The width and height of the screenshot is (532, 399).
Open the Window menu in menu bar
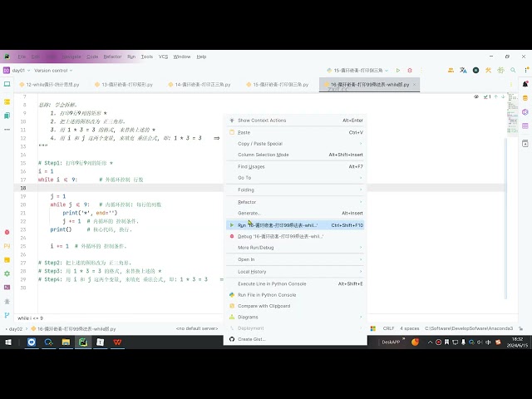point(182,57)
